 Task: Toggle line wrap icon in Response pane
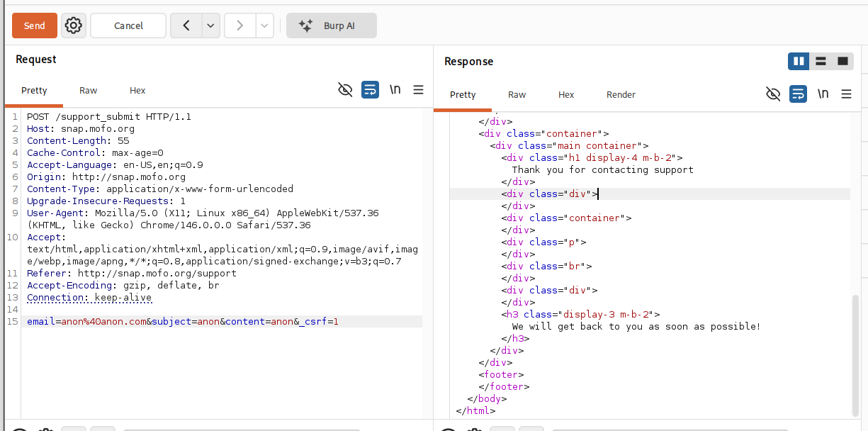pos(798,94)
